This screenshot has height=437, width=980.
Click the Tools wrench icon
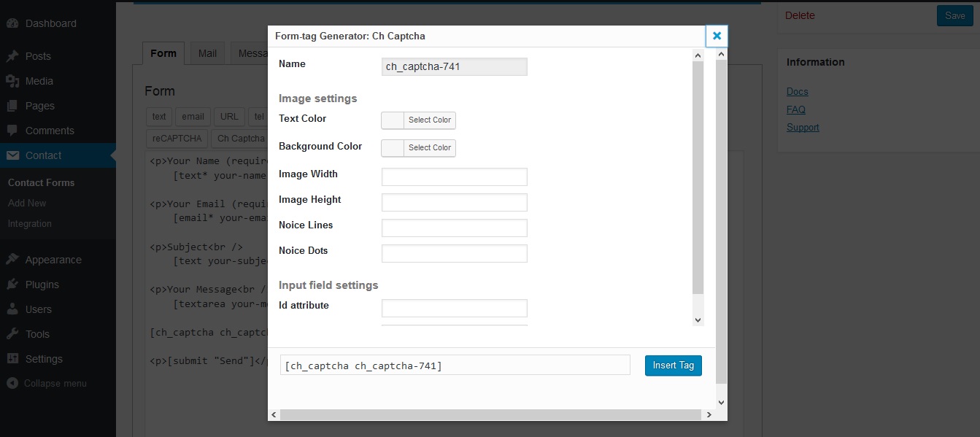[12, 334]
